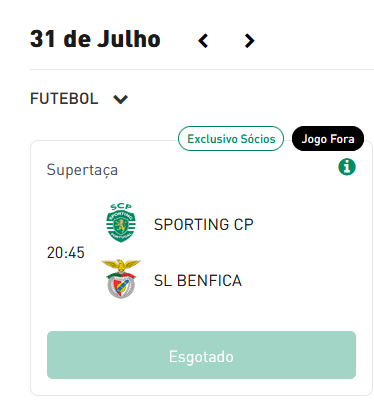Click the Esgotado sold-out button
The image size is (374, 409).
click(201, 355)
